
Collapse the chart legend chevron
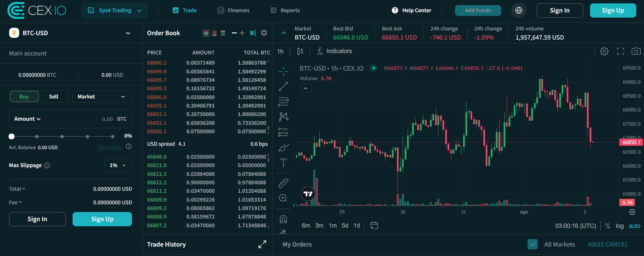click(x=305, y=89)
